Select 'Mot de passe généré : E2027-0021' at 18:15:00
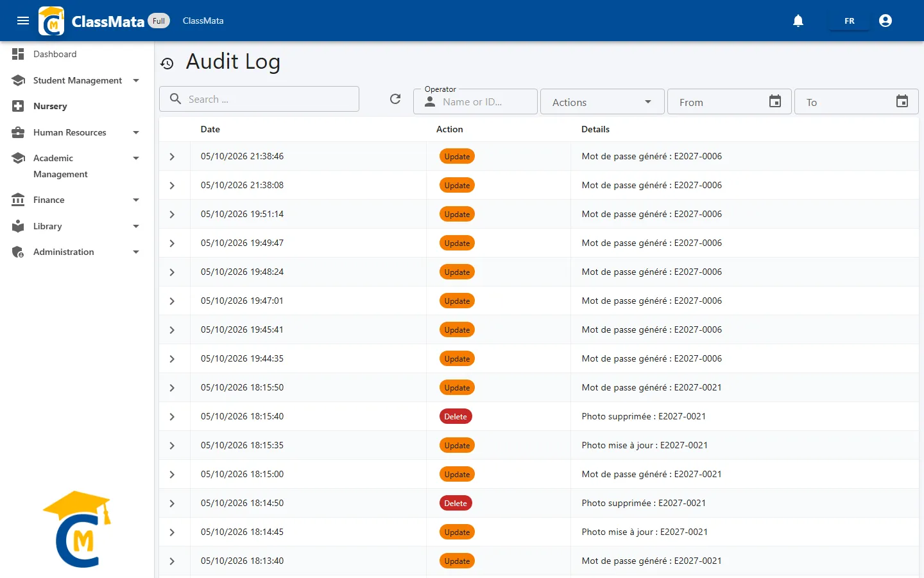924x578 pixels. pos(652,474)
